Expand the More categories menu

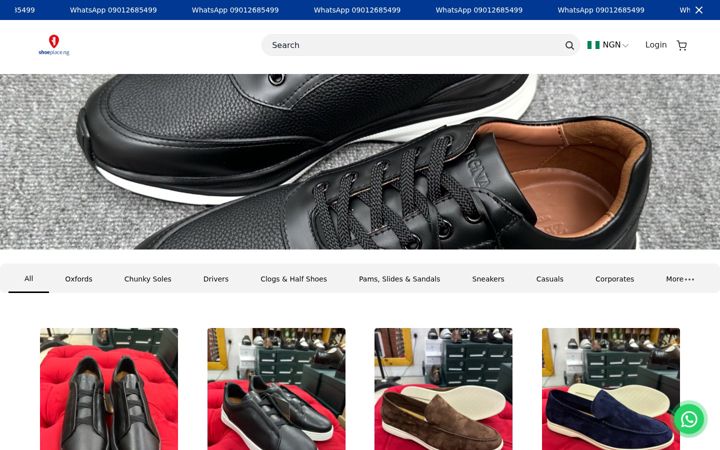pos(680,279)
